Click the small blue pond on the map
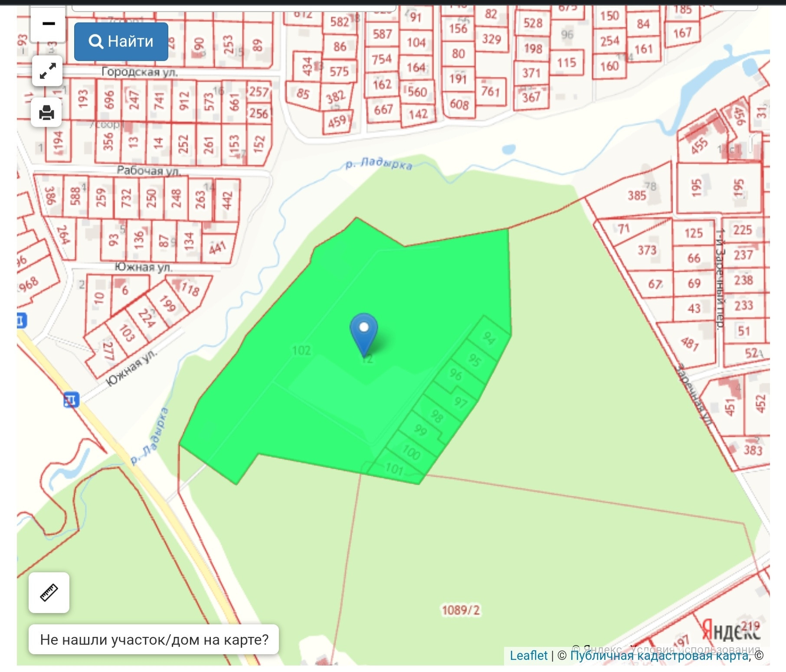786x672 pixels. [x=508, y=150]
